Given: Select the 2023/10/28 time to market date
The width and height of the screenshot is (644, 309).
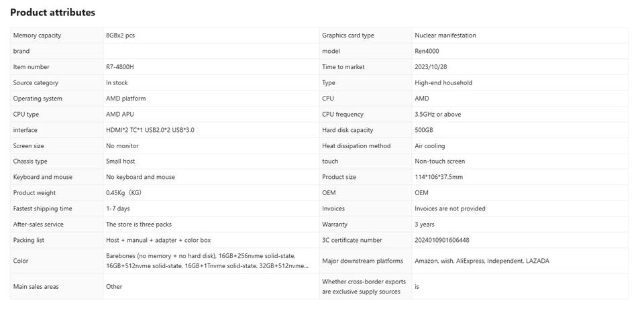Looking at the screenshot, I should click(431, 67).
